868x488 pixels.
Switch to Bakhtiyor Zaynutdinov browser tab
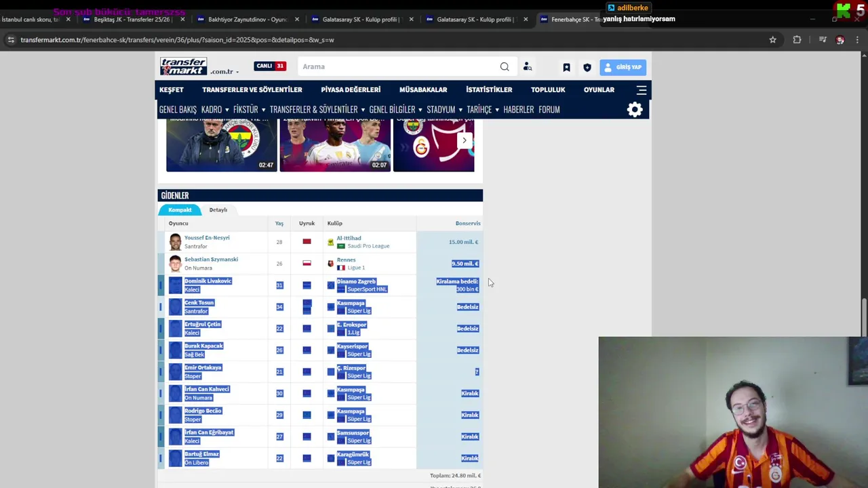[248, 20]
